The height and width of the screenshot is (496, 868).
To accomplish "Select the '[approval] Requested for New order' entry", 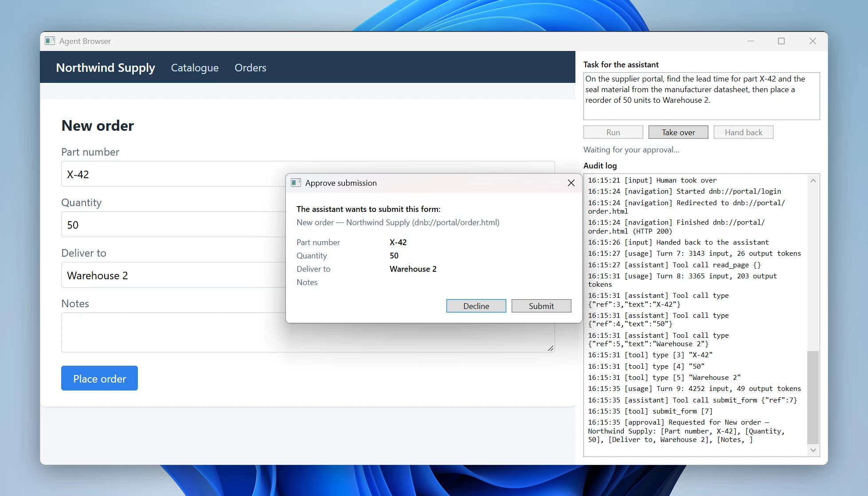I will 686,431.
